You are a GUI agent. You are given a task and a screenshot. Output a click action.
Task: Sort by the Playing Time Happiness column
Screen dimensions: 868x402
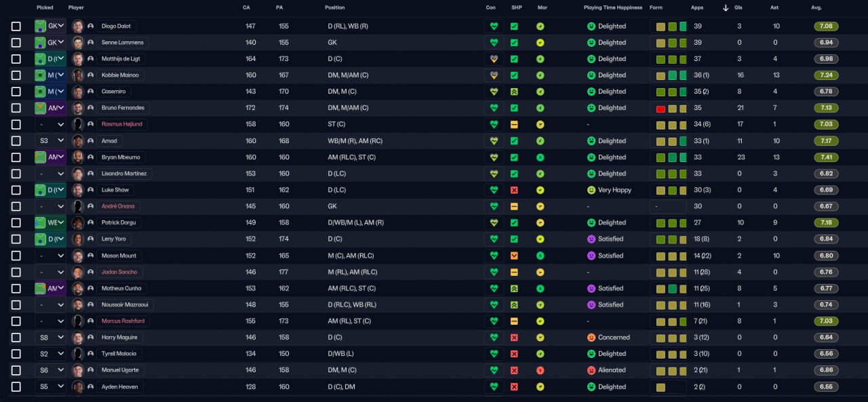click(612, 7)
